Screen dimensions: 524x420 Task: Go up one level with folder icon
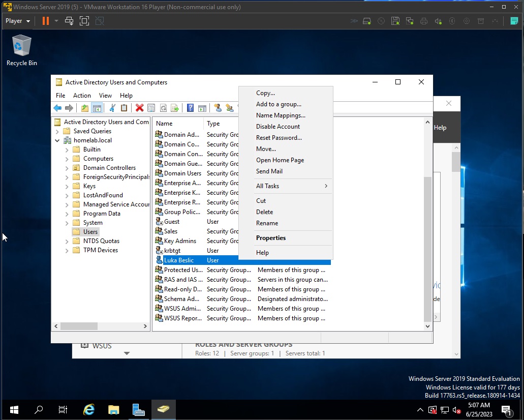click(x=85, y=108)
